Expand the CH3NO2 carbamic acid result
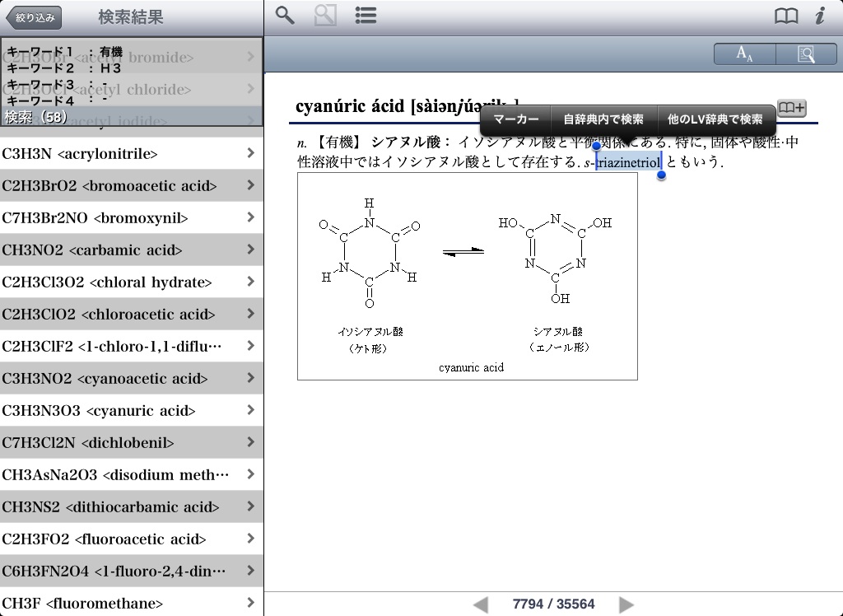The image size is (843, 616). (x=131, y=250)
